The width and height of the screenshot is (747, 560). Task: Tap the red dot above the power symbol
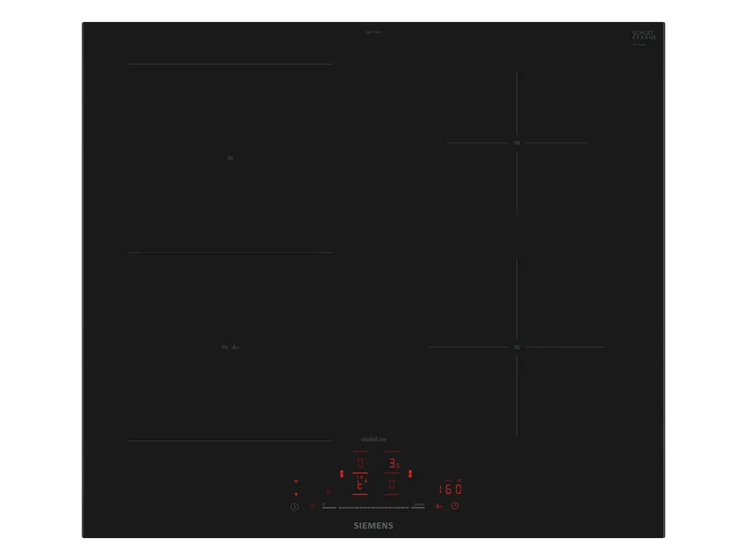(x=296, y=494)
